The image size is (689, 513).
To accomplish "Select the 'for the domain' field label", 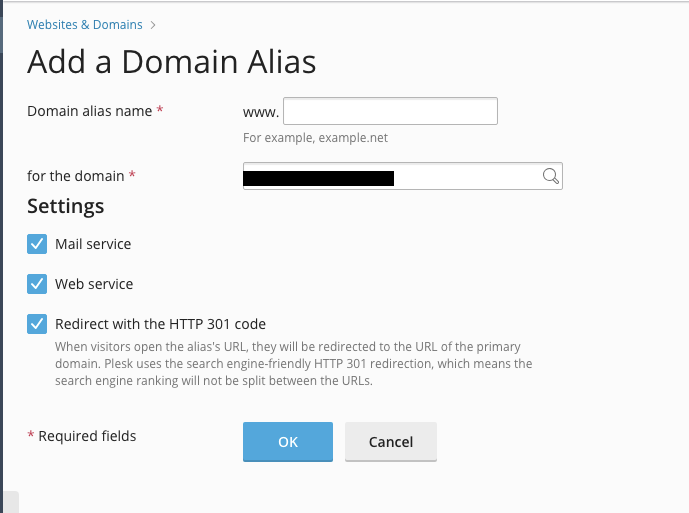I will pos(76,176).
